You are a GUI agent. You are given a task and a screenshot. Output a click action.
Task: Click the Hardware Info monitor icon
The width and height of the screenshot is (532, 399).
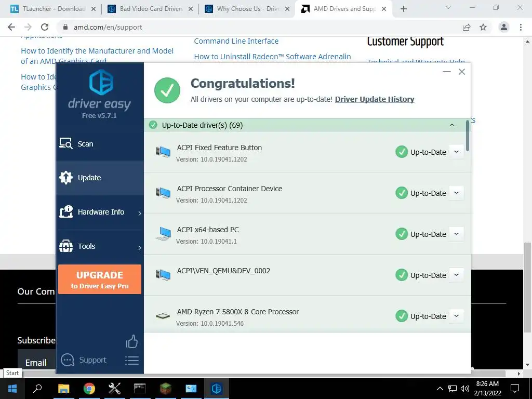click(66, 212)
